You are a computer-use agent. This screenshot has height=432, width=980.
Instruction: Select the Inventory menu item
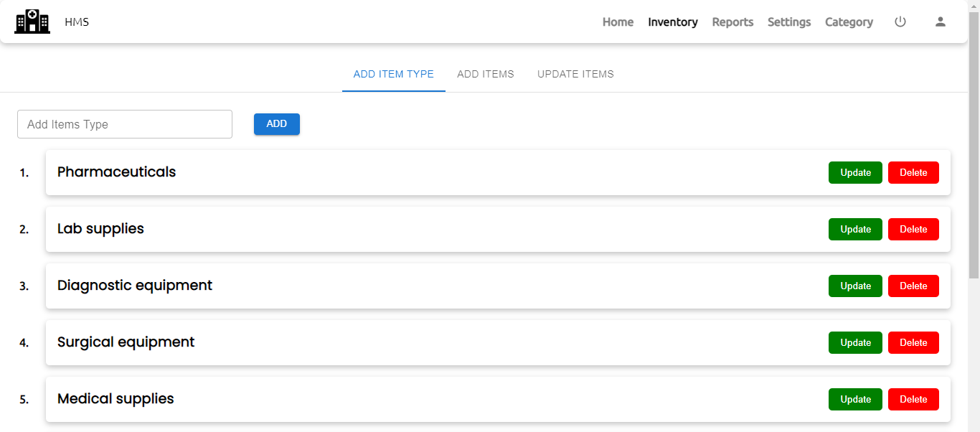pos(673,22)
